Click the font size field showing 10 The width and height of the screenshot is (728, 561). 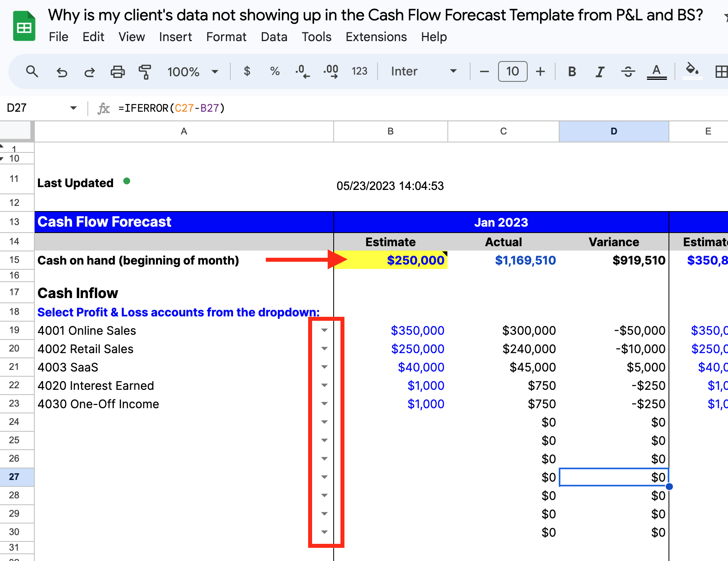[x=512, y=71]
